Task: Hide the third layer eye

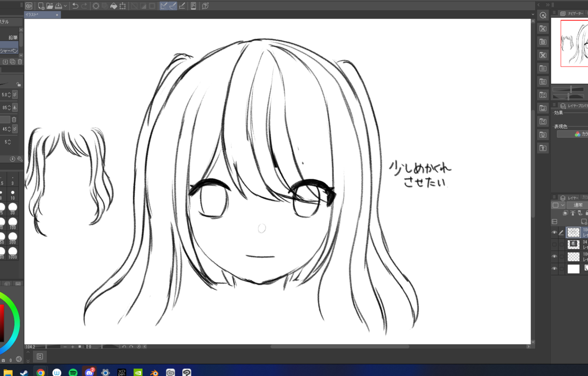Action: click(555, 257)
